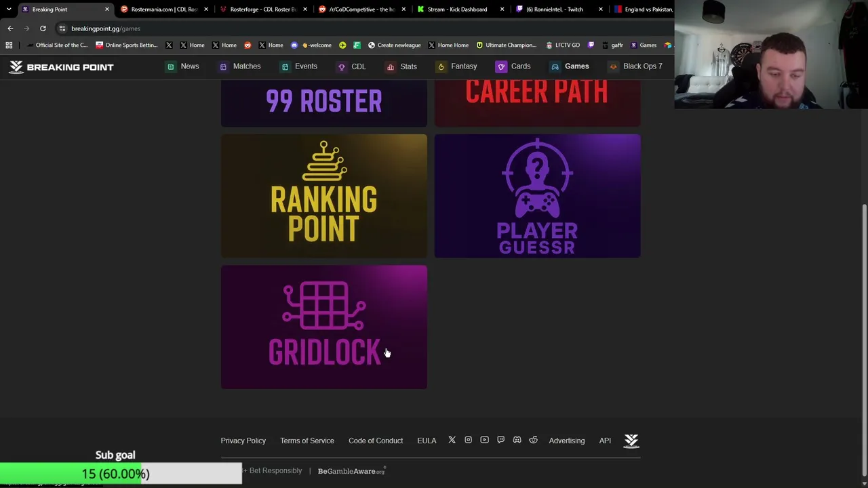Open Black Ops 7 in the site navigation
Viewport: 868px width, 488px height.
click(x=635, y=66)
